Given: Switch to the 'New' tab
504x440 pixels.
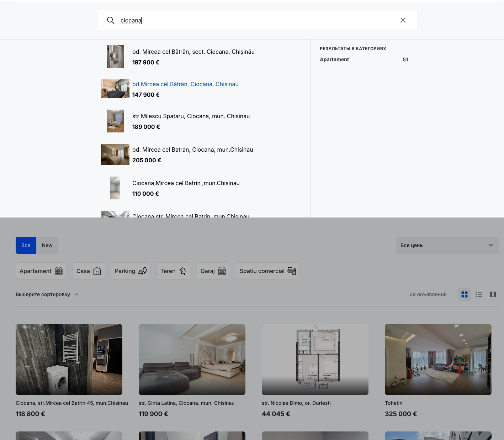Looking at the screenshot, I should [x=47, y=245].
